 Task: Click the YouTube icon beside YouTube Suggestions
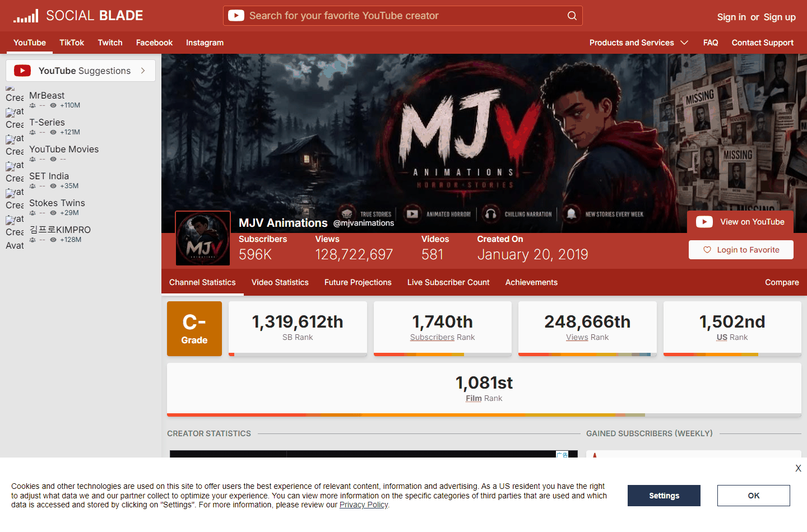pos(22,71)
